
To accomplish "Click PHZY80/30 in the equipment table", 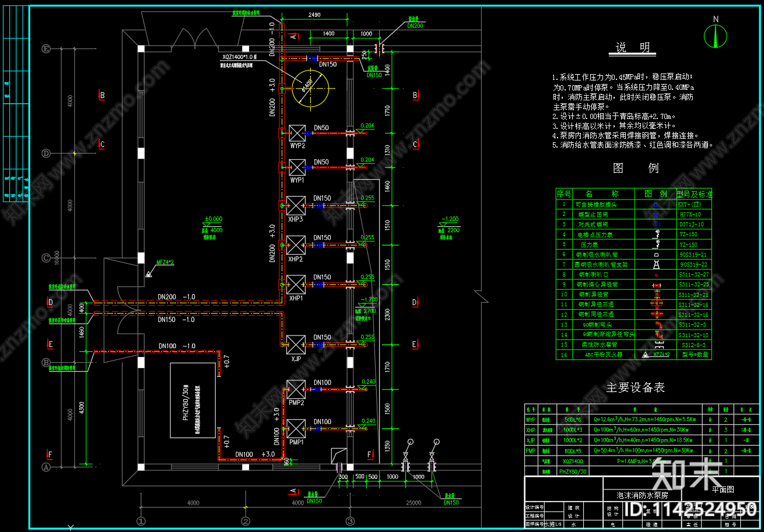I will pos(573,471).
